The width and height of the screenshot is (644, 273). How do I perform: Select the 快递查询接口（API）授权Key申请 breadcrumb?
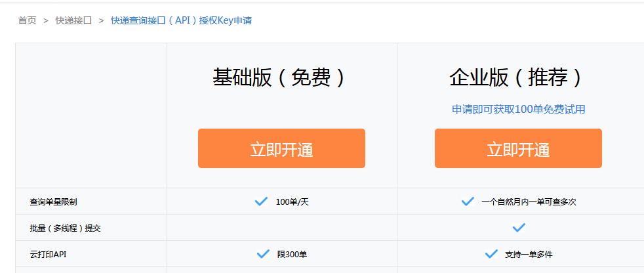pyautogui.click(x=181, y=20)
